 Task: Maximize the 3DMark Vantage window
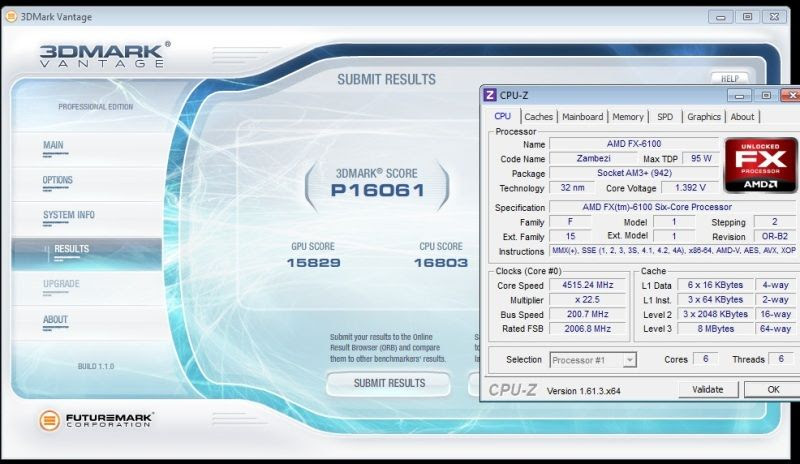pyautogui.click(x=747, y=17)
